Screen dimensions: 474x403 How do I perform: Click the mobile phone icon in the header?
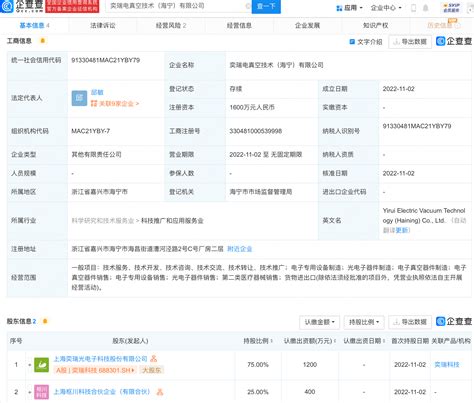coord(413,8)
